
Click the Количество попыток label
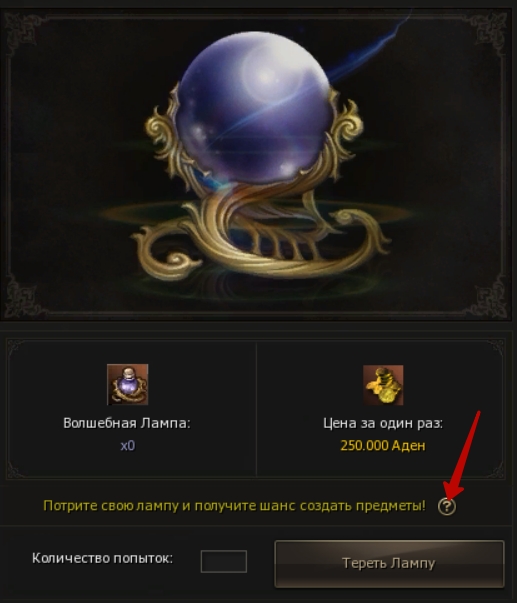coord(102,558)
